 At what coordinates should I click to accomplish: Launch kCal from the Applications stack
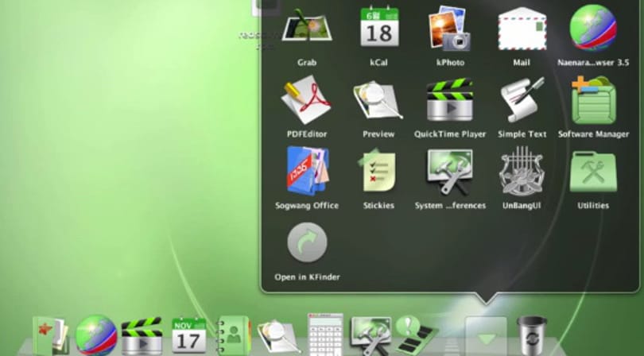379,26
